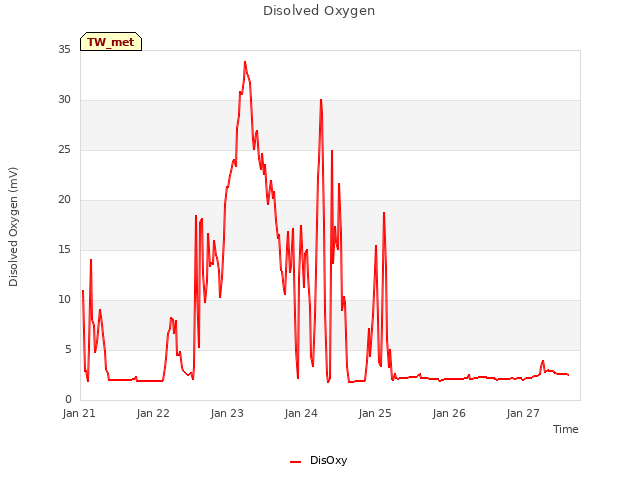The width and height of the screenshot is (640, 480).
Task: Click the Jan 23 axis label
Action: click(227, 413)
